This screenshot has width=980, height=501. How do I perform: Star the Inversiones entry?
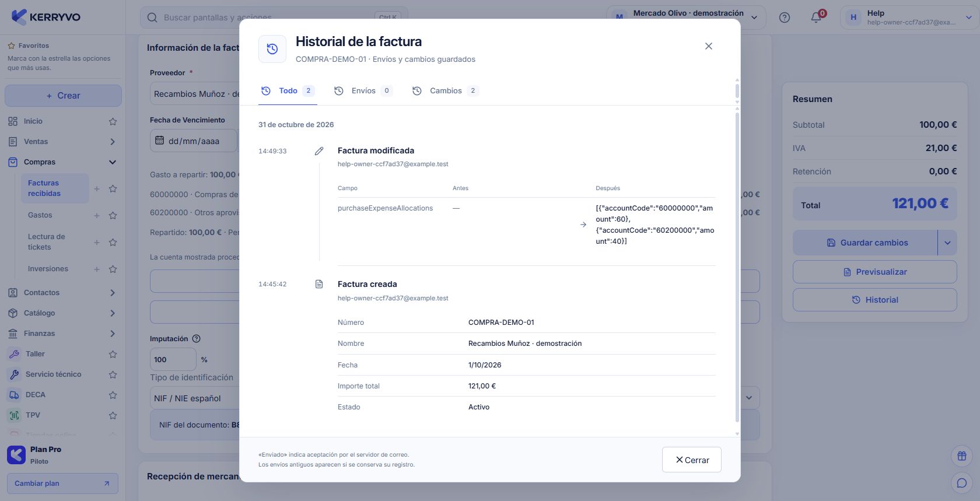pos(113,269)
